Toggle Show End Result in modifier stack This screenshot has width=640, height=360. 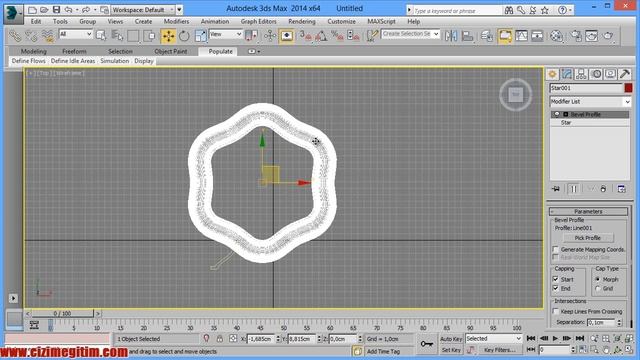pyautogui.click(x=573, y=189)
